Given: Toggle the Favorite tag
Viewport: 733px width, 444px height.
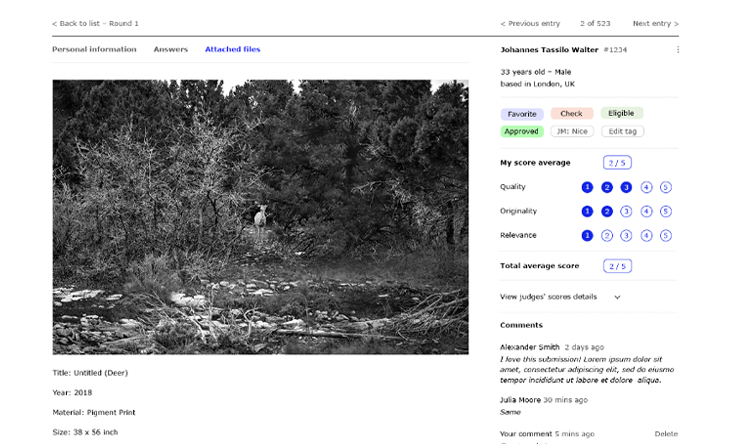Looking at the screenshot, I should [522, 114].
